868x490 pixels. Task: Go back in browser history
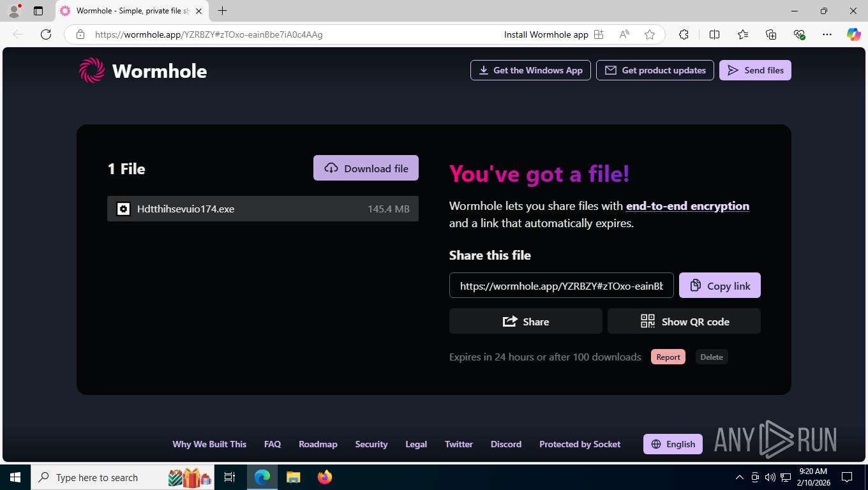click(18, 34)
